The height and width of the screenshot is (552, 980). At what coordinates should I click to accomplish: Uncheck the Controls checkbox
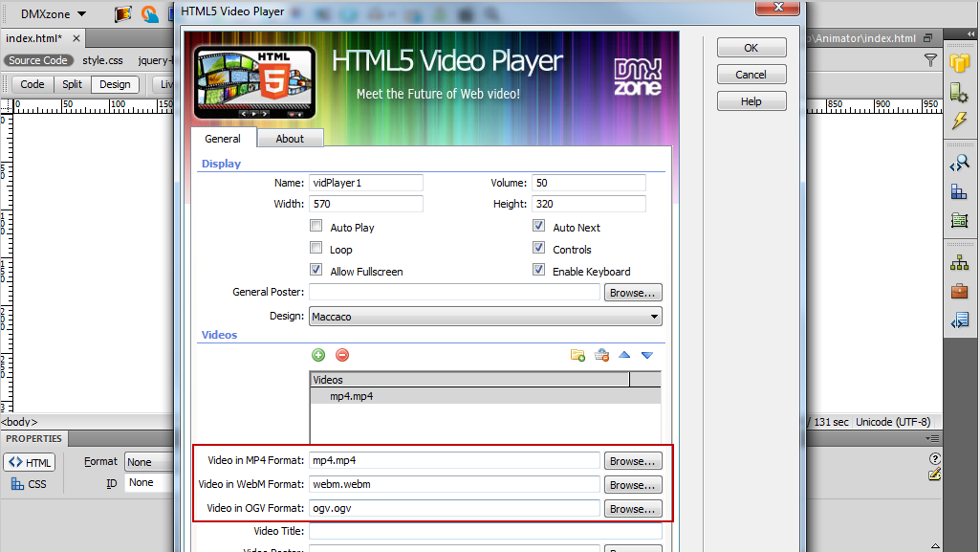(x=538, y=248)
